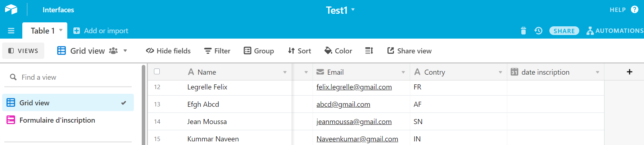Click the Find a view search field
This screenshot has width=644, height=145.
tap(68, 77)
